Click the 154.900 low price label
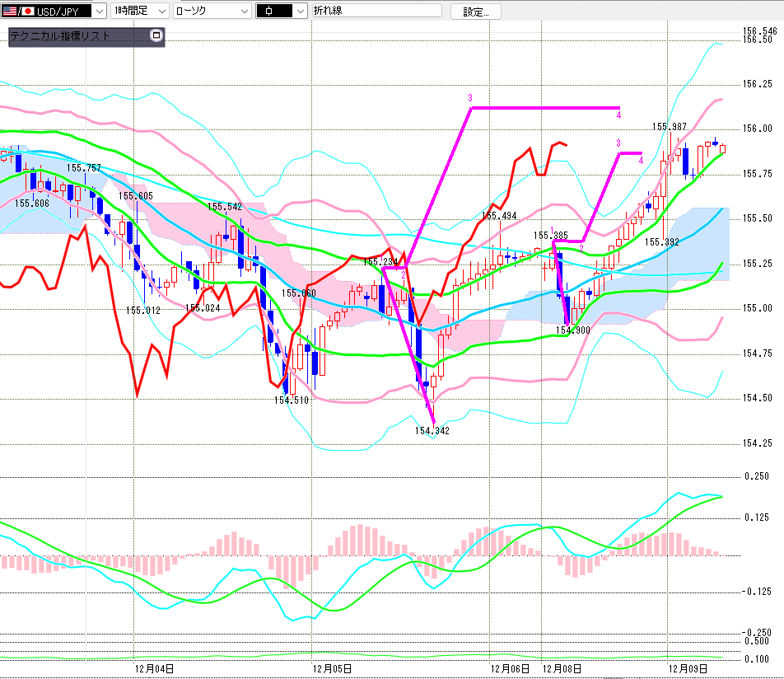This screenshot has height=679, width=784. click(572, 330)
